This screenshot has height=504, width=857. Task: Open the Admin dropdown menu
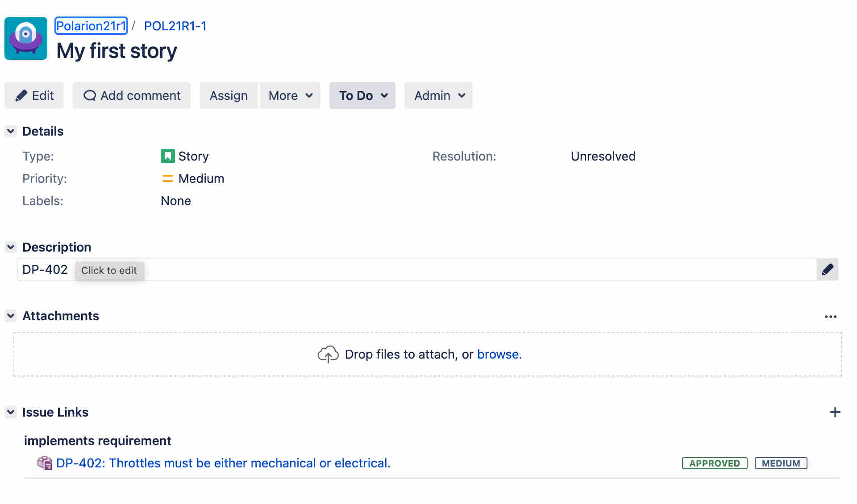tap(438, 95)
